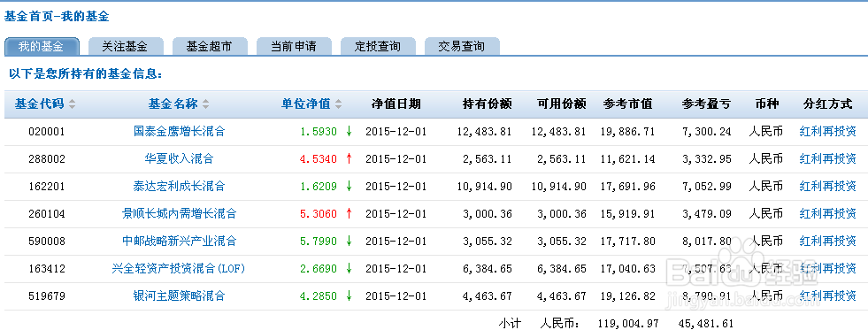
Task: Open fund 景顺长城内需增长混合
Action: coord(180,214)
